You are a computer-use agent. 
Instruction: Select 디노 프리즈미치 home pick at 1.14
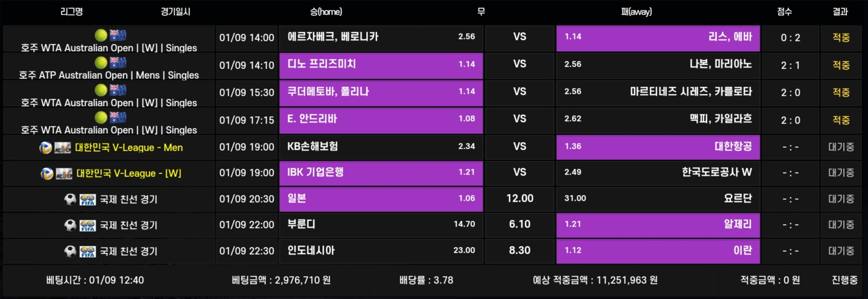(x=381, y=65)
